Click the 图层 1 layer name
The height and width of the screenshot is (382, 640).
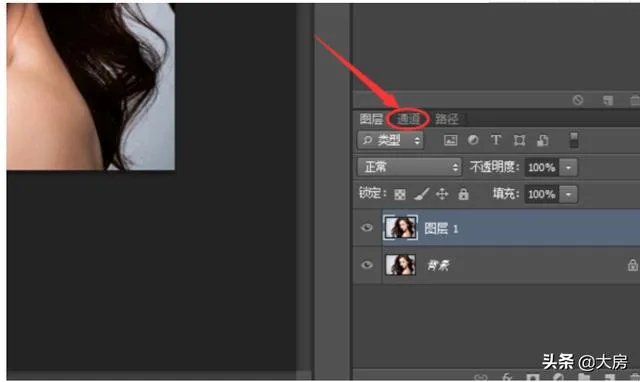pyautogui.click(x=441, y=228)
